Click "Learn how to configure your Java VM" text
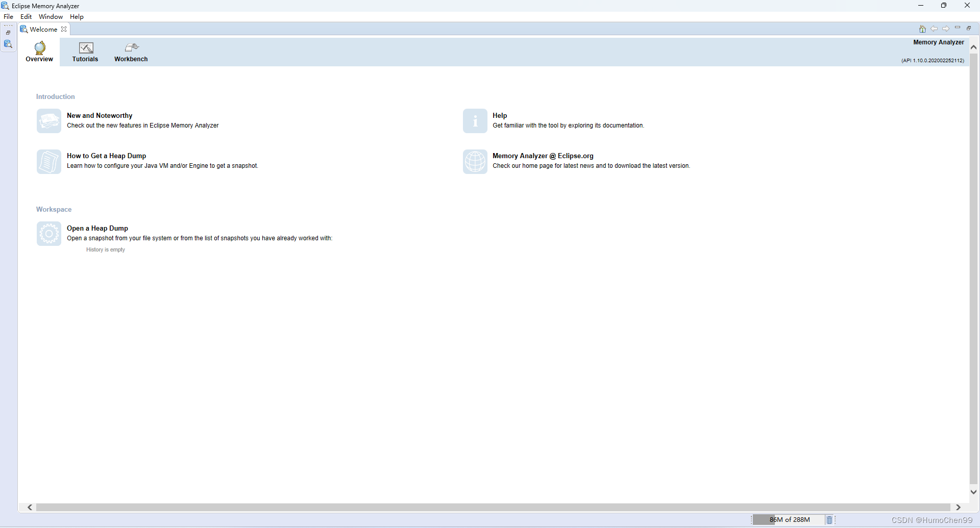 [x=162, y=166]
